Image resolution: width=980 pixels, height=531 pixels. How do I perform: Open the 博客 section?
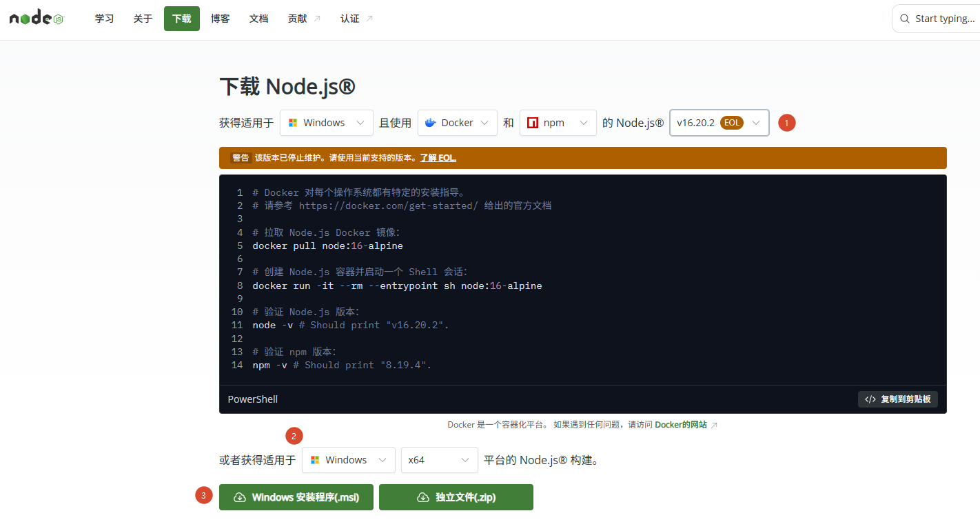tap(221, 19)
